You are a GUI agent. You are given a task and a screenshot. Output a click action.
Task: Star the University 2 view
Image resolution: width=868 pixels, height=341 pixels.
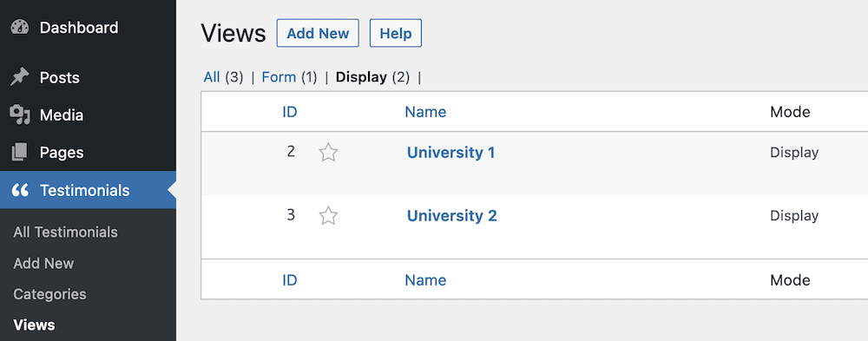point(328,215)
